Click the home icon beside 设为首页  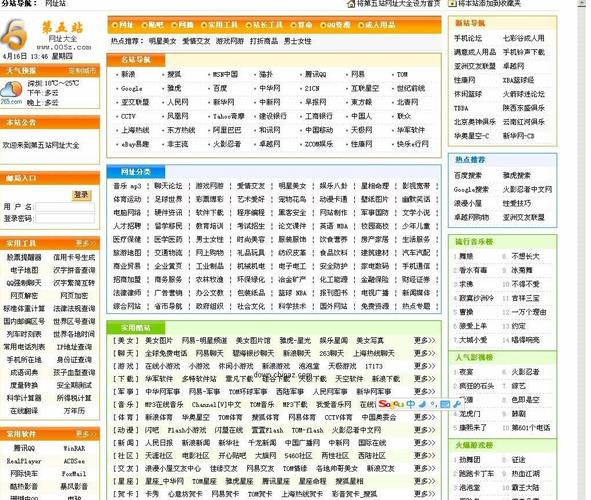[351, 4]
